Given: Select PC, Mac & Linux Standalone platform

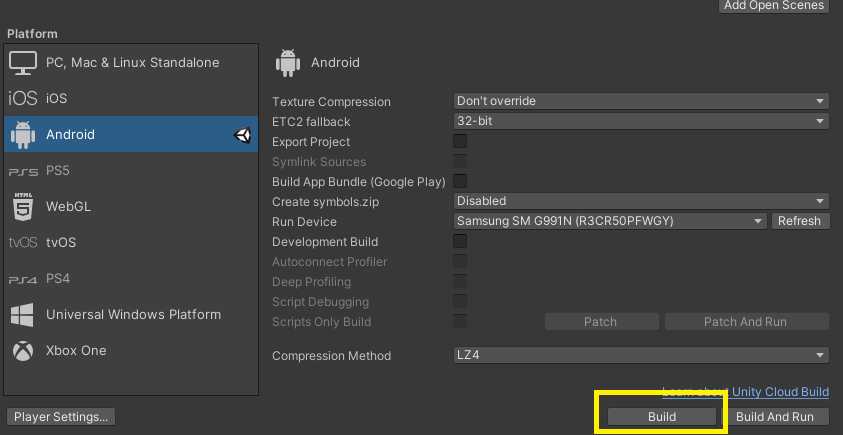Looking at the screenshot, I should [131, 62].
